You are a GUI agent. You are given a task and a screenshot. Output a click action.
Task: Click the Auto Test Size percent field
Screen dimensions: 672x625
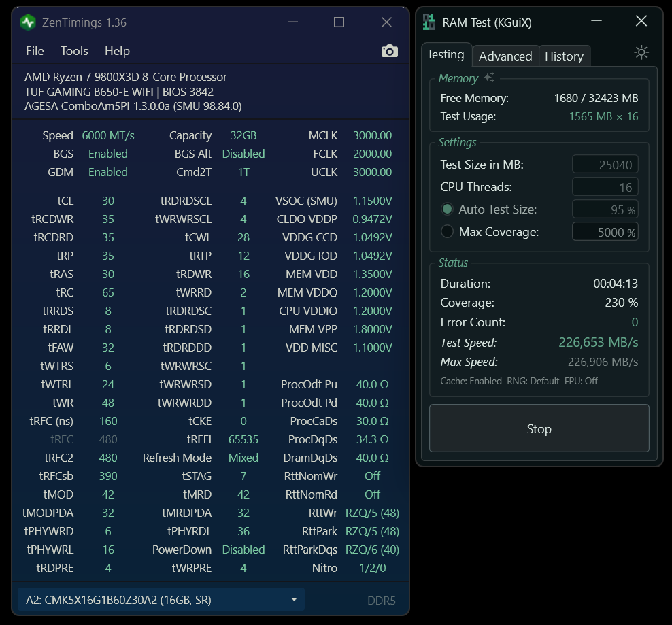point(605,209)
